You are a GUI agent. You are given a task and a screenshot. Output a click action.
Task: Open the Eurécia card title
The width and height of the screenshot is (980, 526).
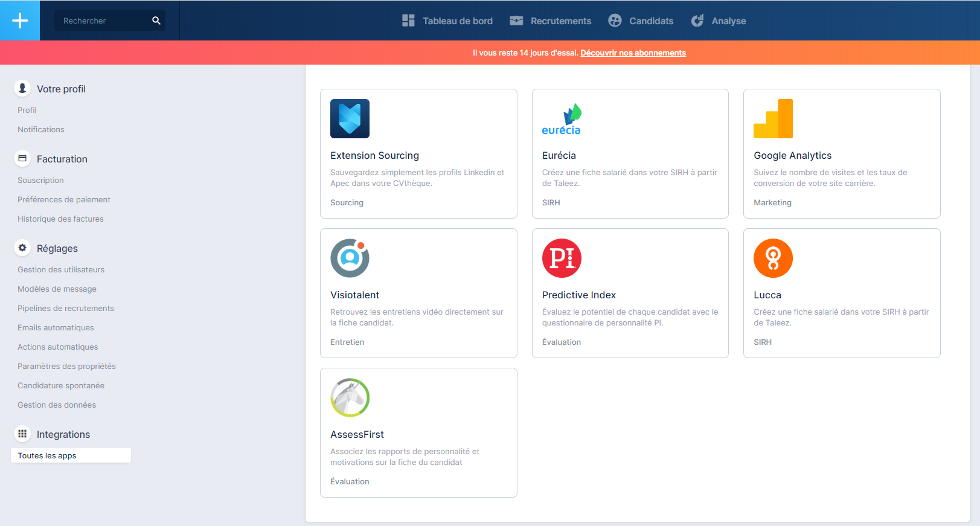pos(559,155)
